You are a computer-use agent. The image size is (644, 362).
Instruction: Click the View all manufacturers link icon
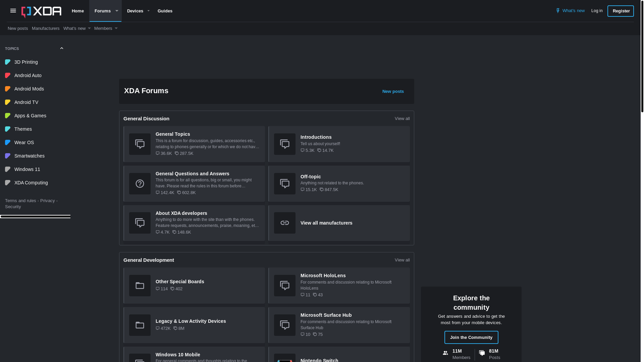[285, 223]
